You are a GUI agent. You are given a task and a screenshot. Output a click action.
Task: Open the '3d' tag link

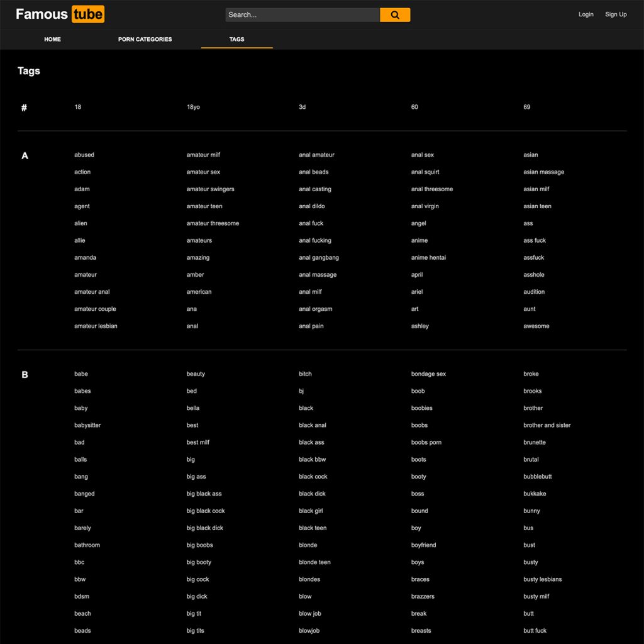tap(302, 107)
